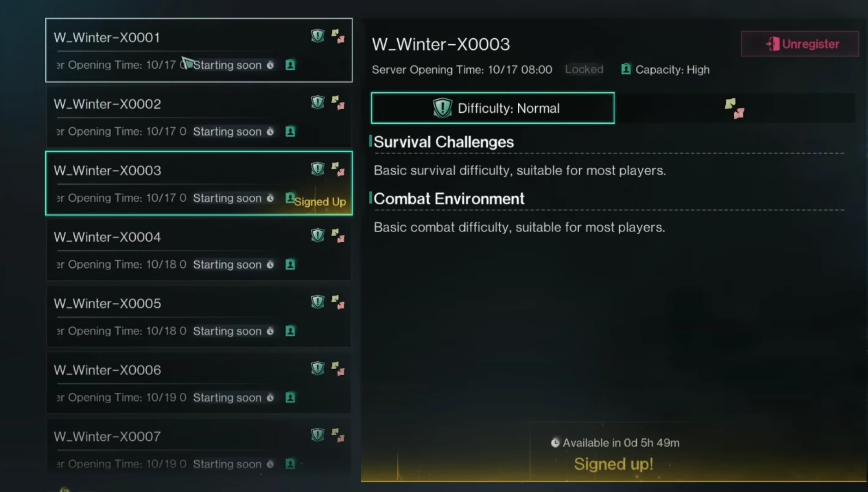
Task: Switch to the crossed-arrows tab
Action: pos(734,108)
